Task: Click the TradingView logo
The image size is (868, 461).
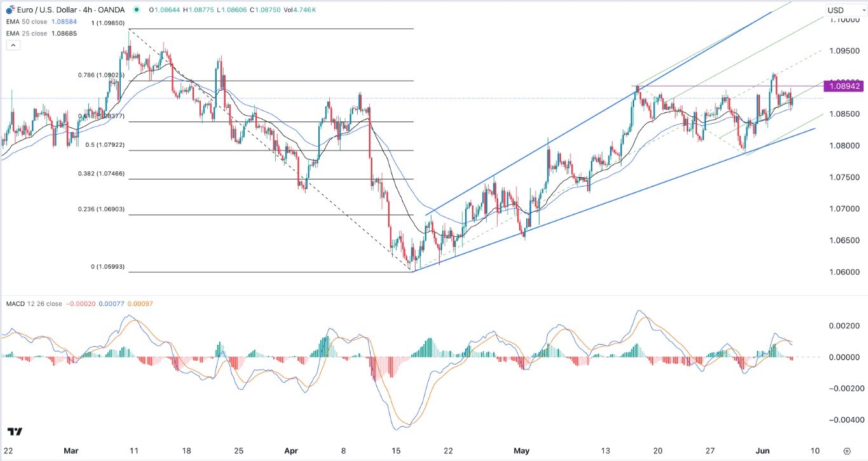Action: coord(13,431)
